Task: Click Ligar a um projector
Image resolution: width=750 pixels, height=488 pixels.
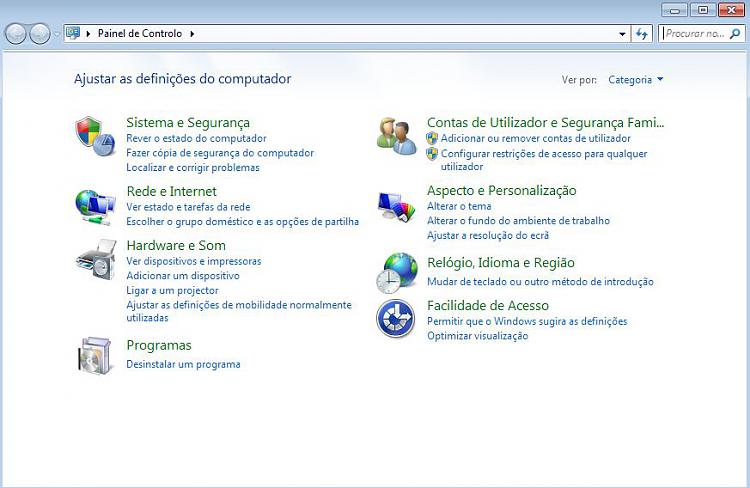Action: (172, 290)
